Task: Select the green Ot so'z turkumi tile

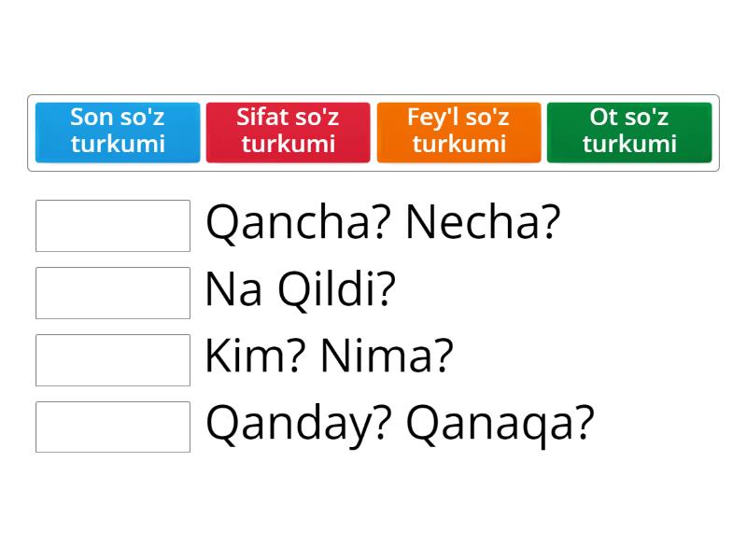Action: (629, 132)
